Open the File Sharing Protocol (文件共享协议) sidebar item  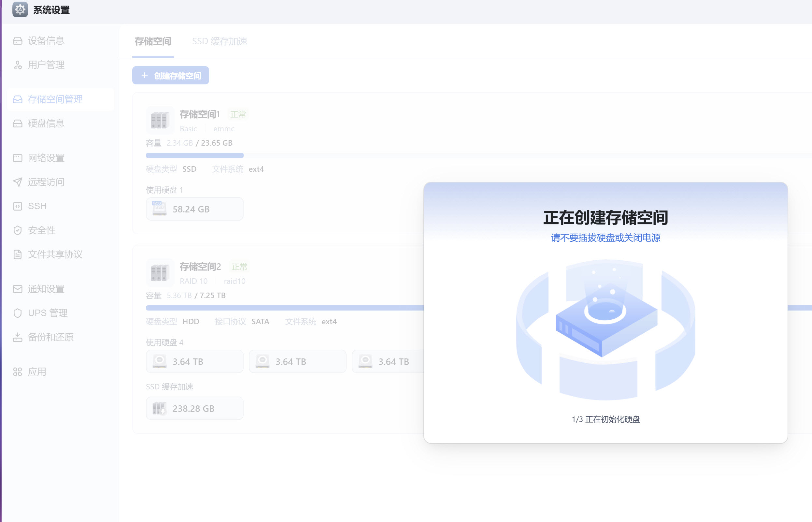[55, 254]
